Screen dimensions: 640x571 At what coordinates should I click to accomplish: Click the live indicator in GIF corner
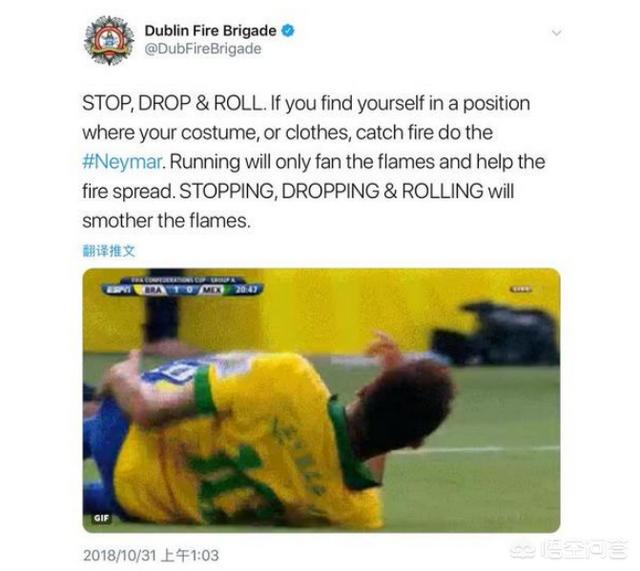[522, 289]
